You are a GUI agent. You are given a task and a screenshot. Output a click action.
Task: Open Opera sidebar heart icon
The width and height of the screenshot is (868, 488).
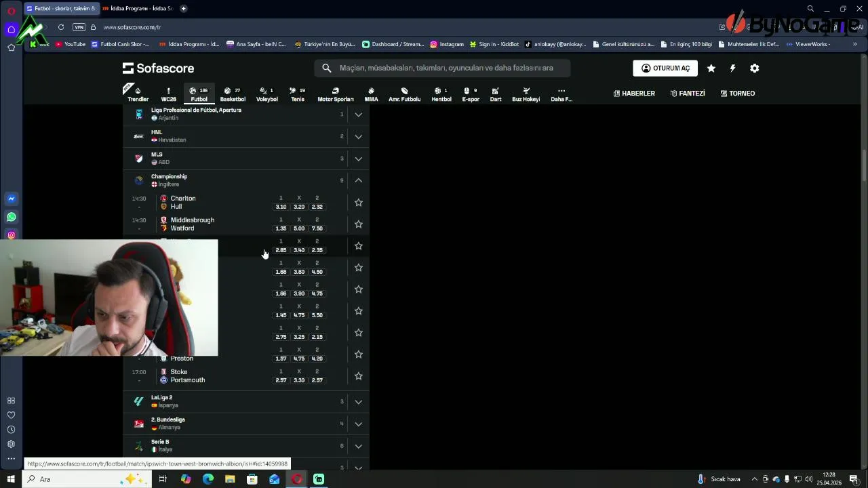coord(11,415)
